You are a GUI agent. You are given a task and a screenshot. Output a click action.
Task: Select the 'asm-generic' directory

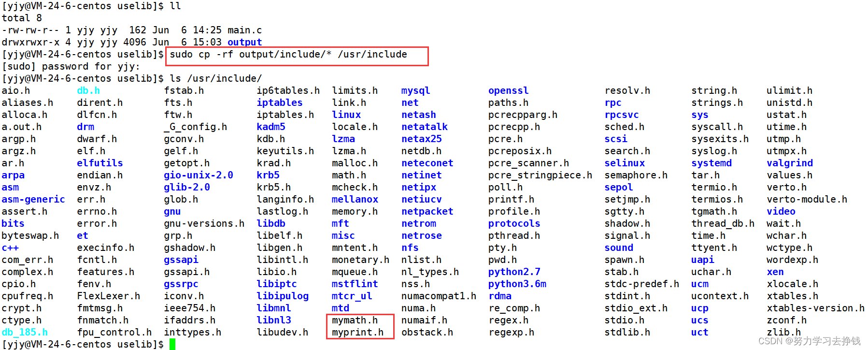pyautogui.click(x=33, y=200)
